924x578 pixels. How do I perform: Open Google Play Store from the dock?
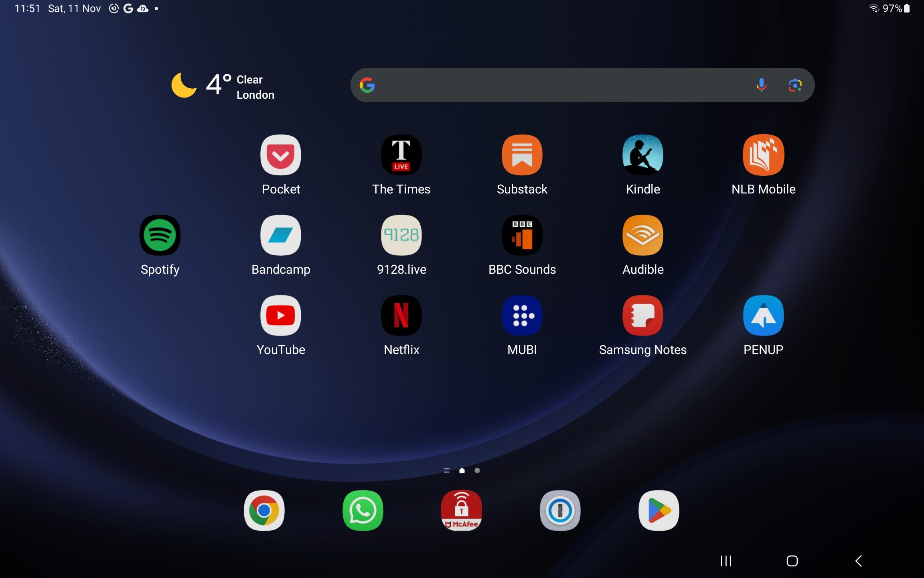(x=659, y=511)
